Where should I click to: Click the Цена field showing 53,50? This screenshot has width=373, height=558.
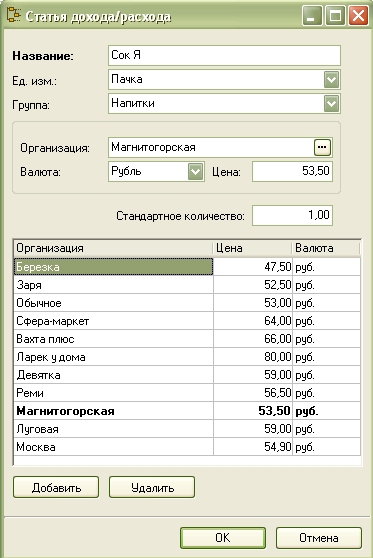click(x=293, y=172)
